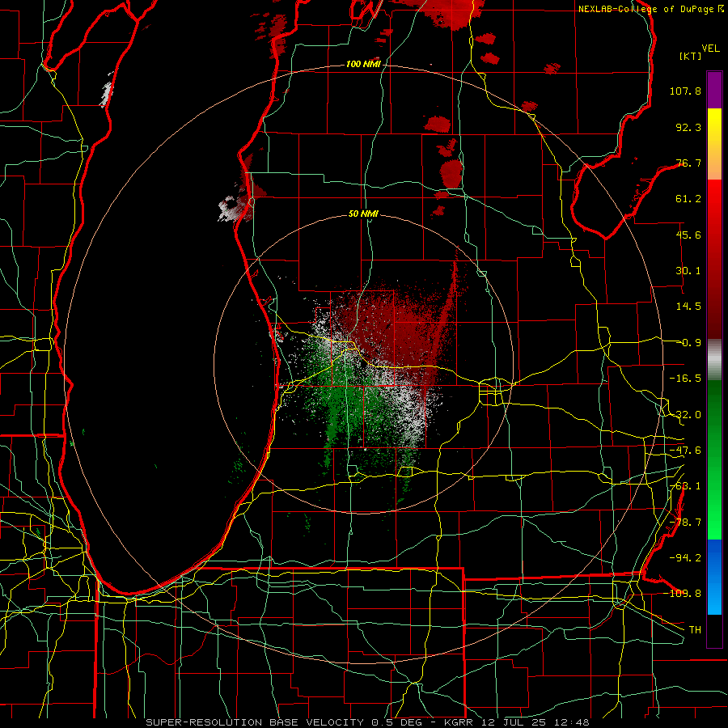The height and width of the screenshot is (728, 728).
Task: Click the 92.3 velocity scale value
Action: pos(688,127)
